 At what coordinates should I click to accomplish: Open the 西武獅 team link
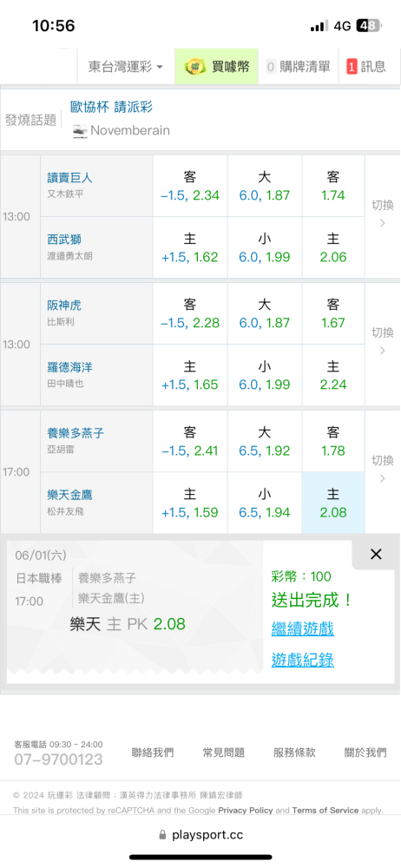point(65,240)
